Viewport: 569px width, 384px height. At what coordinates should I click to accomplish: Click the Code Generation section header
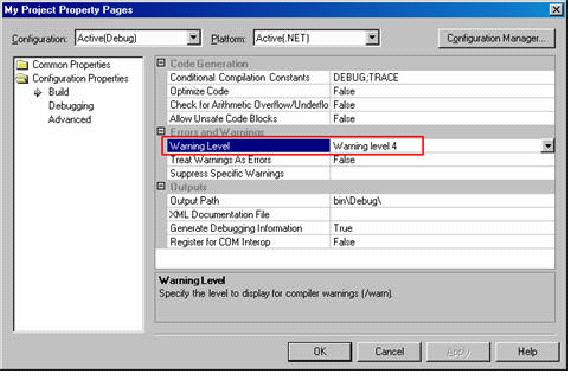[209, 64]
